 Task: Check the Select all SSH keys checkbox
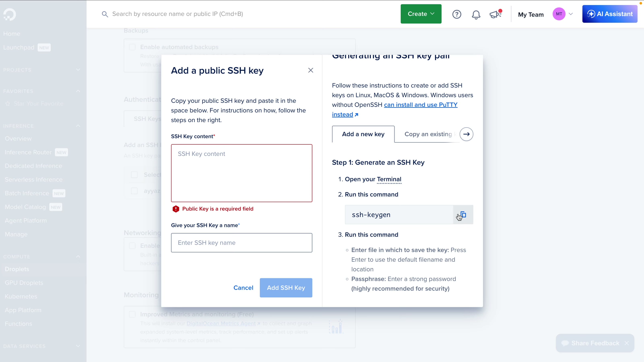tap(134, 175)
